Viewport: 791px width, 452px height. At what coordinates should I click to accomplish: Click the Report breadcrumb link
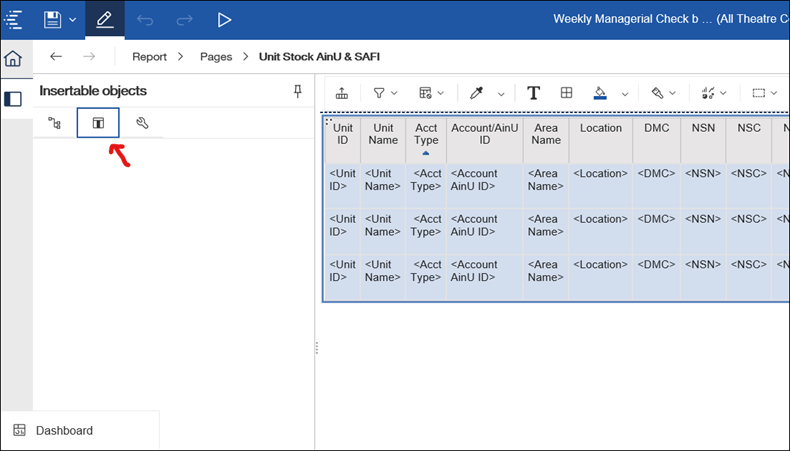click(149, 57)
